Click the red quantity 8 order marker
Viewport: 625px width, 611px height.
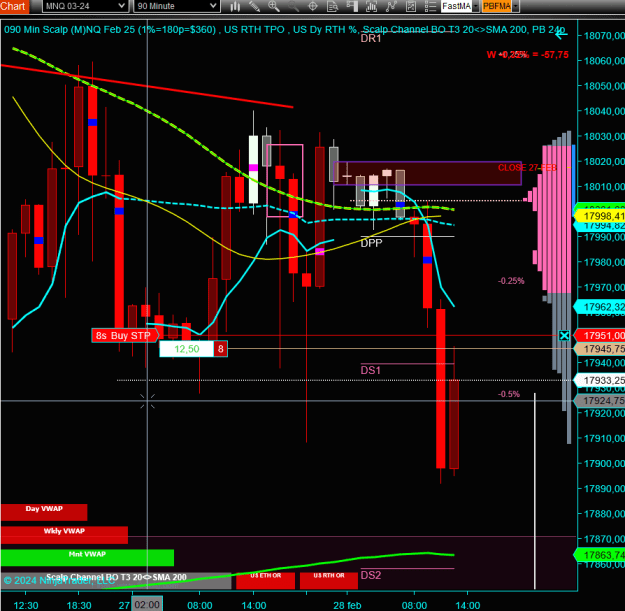(x=221, y=349)
